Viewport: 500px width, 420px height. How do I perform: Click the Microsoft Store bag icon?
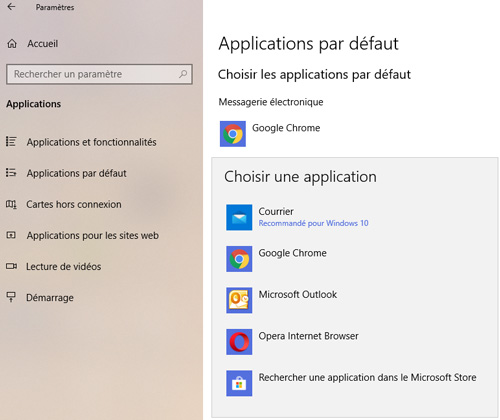pyautogui.click(x=239, y=383)
